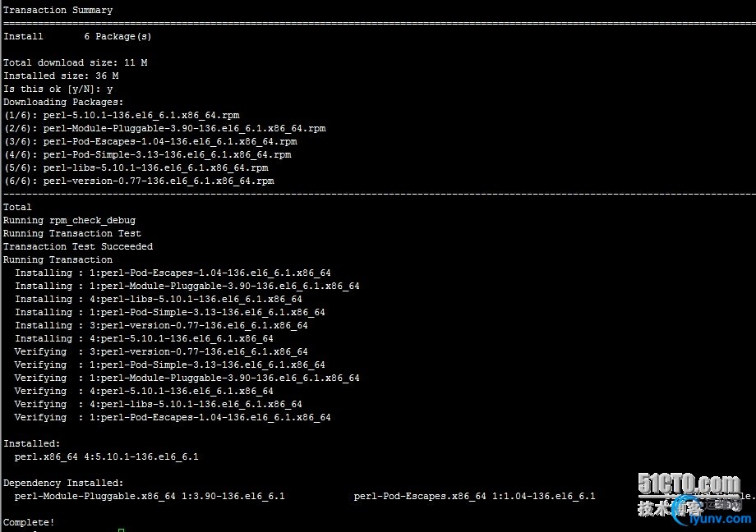Click the 'Running rpm_check_debug' line
This screenshot has height=532, width=756.
pos(69,220)
